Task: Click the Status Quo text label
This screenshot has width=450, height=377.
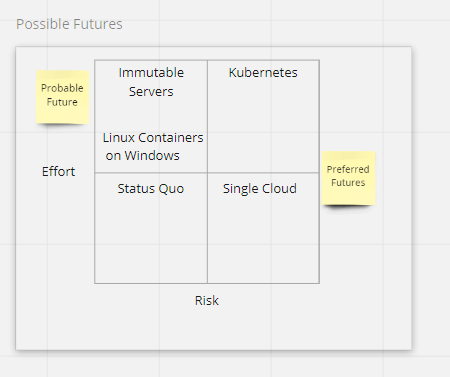Action: coord(151,189)
